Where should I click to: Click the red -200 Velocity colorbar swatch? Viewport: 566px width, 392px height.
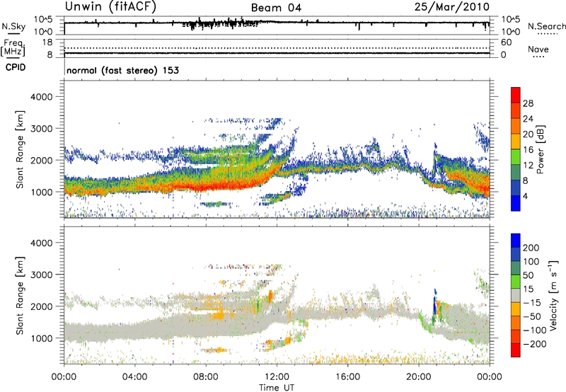(516, 350)
